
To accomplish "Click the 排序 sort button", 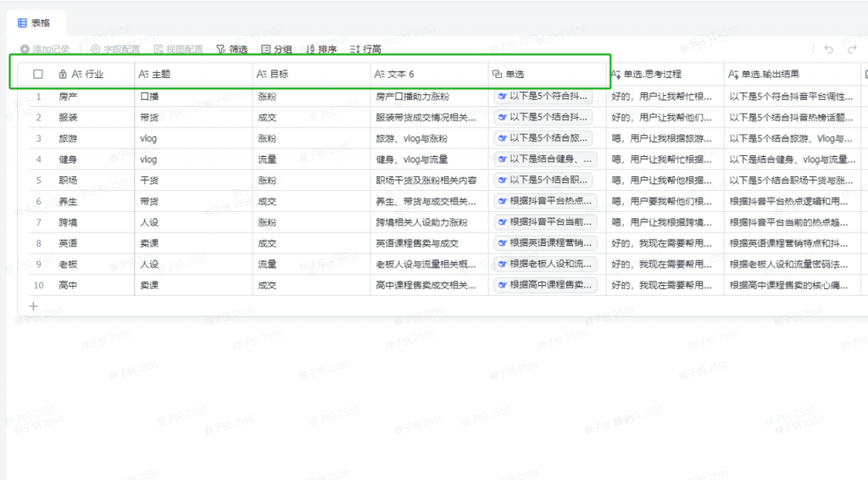I will (320, 50).
